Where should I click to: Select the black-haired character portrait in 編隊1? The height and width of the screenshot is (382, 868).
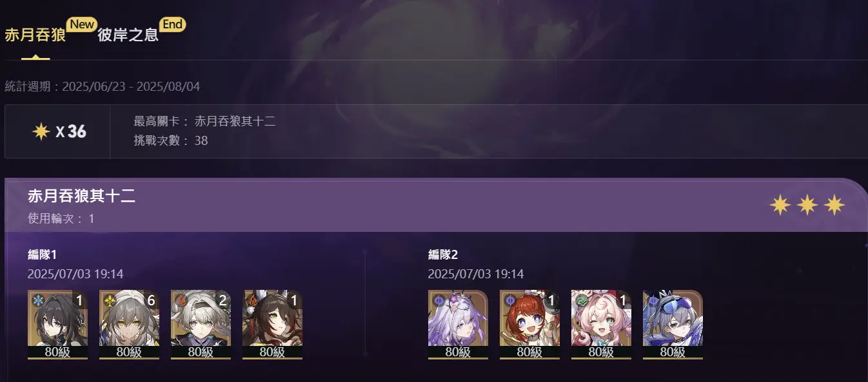coord(57,324)
